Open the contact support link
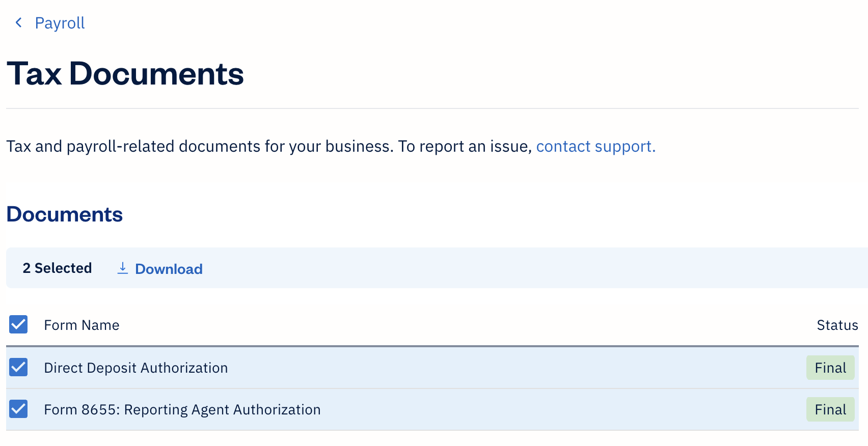 595,147
